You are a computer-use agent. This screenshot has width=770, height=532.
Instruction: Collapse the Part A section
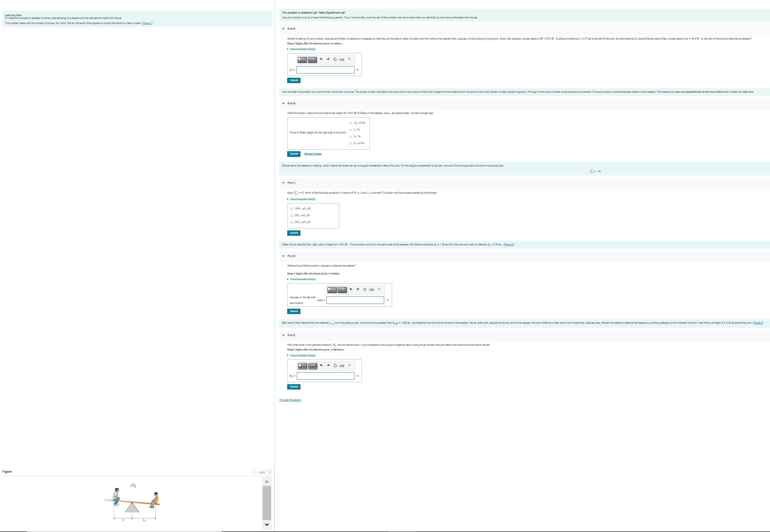pyautogui.click(x=283, y=29)
